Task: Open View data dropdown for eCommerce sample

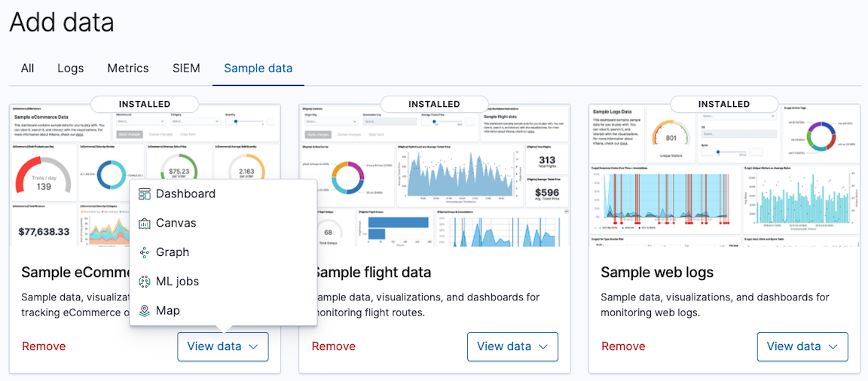Action: [x=223, y=346]
